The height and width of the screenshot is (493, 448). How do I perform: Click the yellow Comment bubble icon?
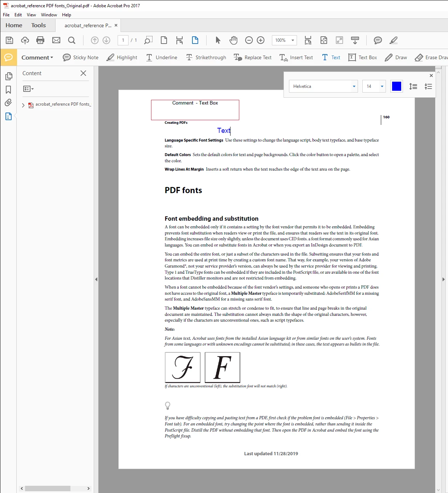point(8,57)
